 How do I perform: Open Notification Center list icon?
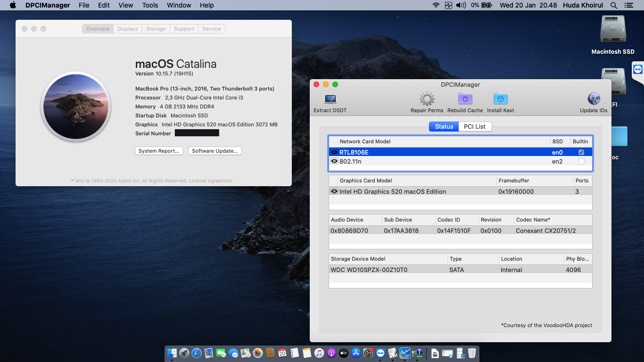click(628, 5)
